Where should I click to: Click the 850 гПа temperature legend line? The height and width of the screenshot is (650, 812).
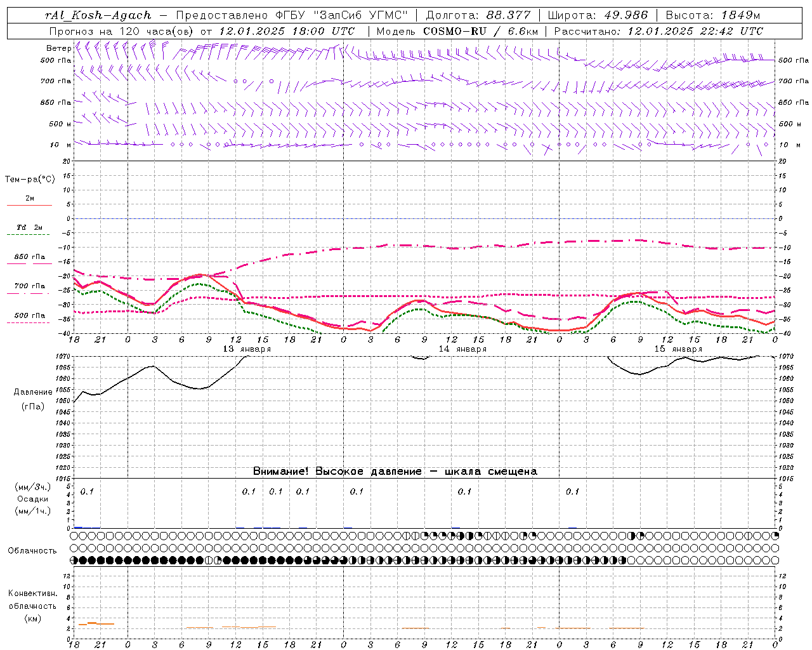pos(29,263)
